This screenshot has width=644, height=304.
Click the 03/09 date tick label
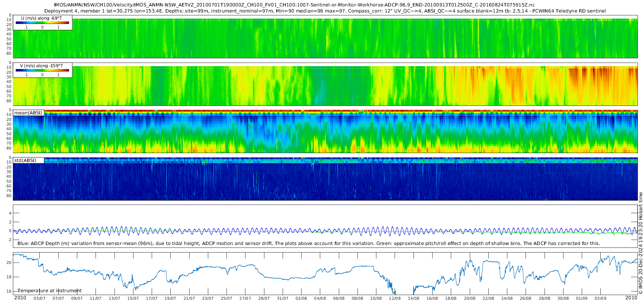(x=600, y=298)
